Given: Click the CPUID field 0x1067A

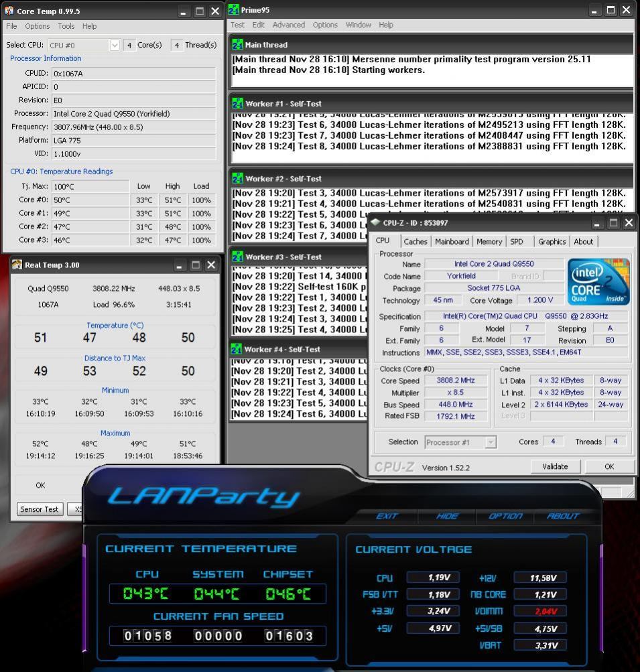Looking at the screenshot, I should (133, 73).
